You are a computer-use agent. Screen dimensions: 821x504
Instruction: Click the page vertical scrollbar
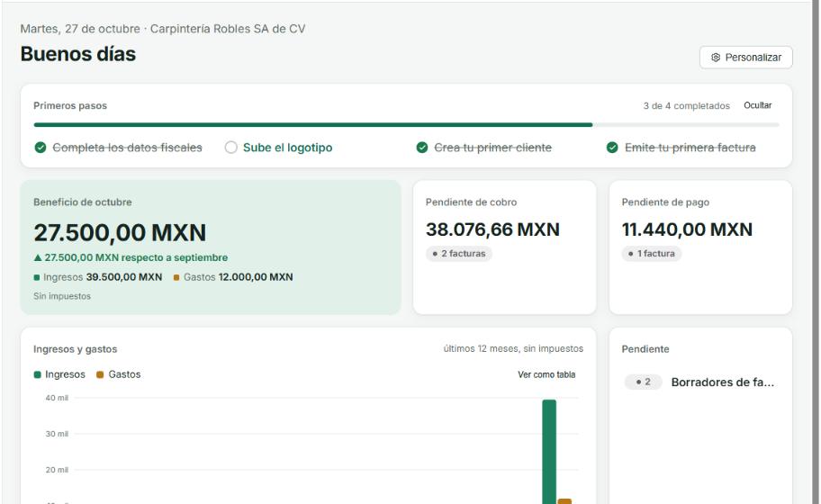click(x=816, y=252)
